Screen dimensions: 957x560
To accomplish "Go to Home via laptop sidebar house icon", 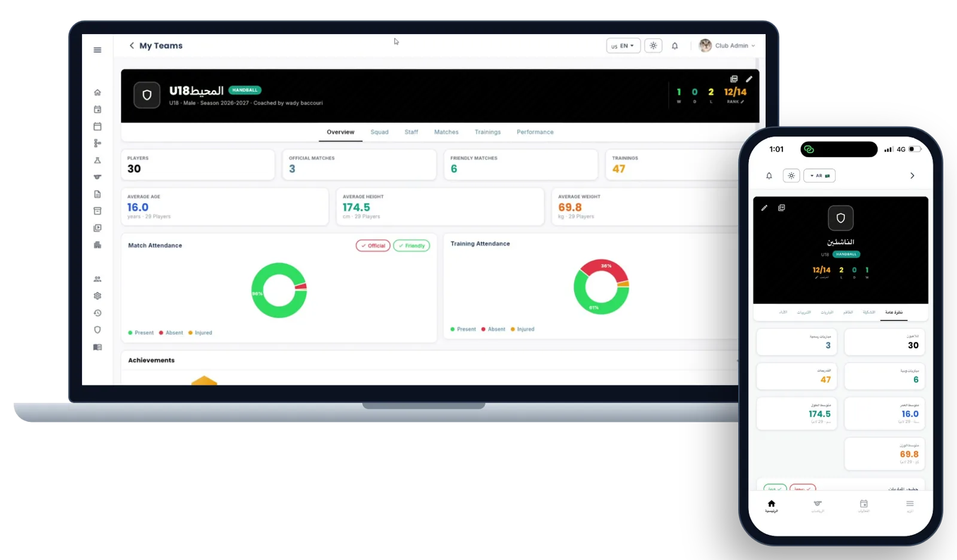I will pos(97,93).
